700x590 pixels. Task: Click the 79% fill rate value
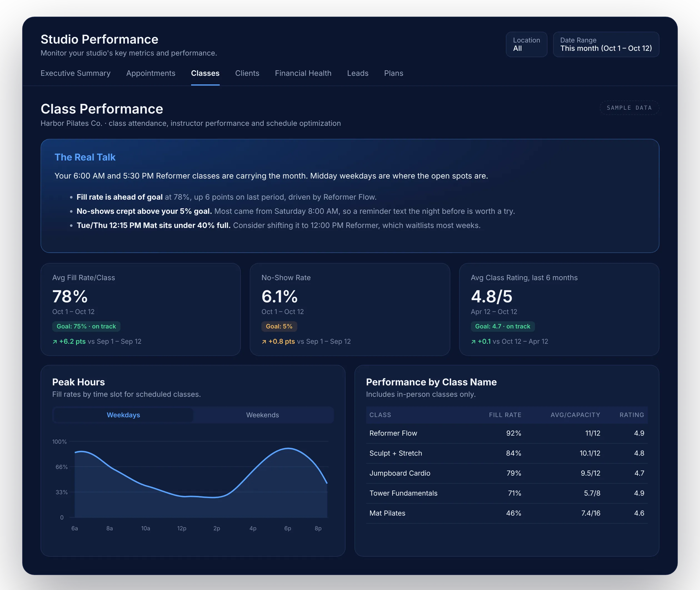coord(514,473)
